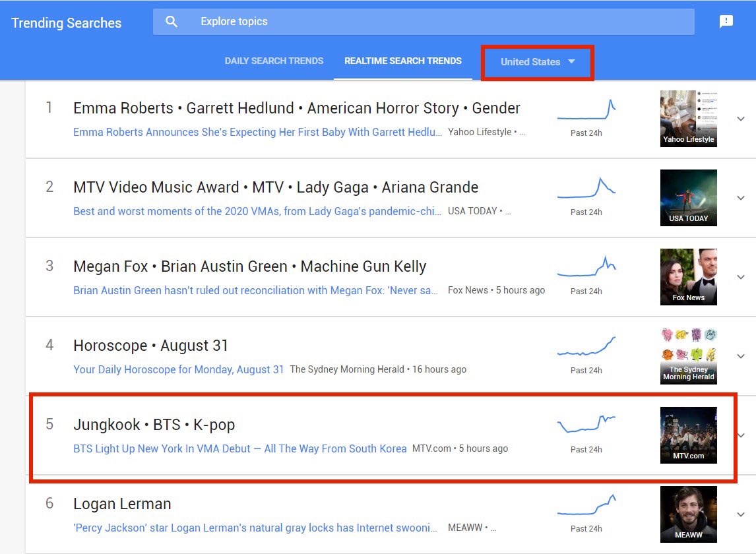Click the MTV.com 5 hours ago source text

(460, 448)
